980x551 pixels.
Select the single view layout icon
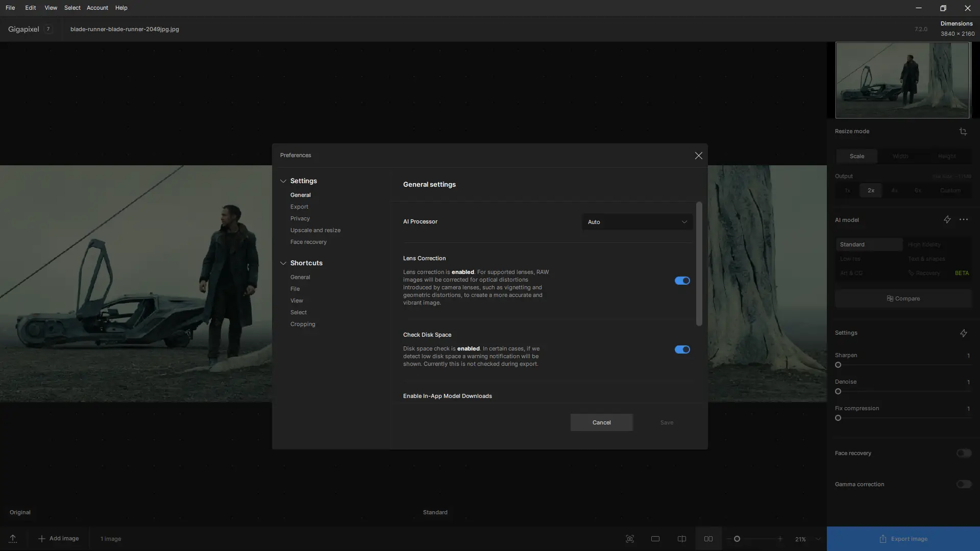pyautogui.click(x=655, y=539)
